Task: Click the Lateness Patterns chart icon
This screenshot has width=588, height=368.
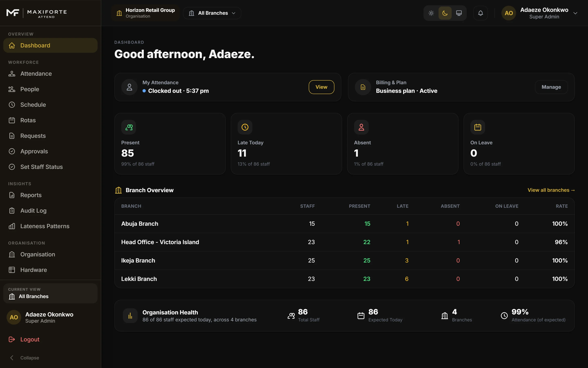Action: (x=12, y=226)
